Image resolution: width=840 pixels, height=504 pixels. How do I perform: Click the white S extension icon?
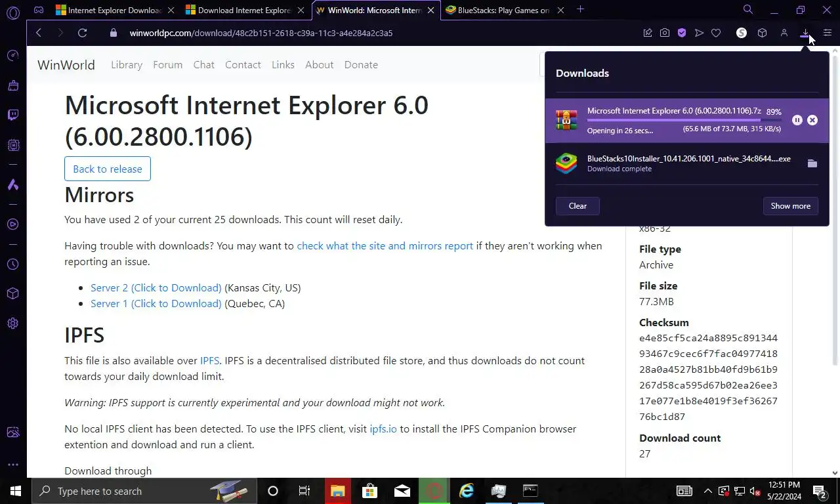click(x=742, y=33)
